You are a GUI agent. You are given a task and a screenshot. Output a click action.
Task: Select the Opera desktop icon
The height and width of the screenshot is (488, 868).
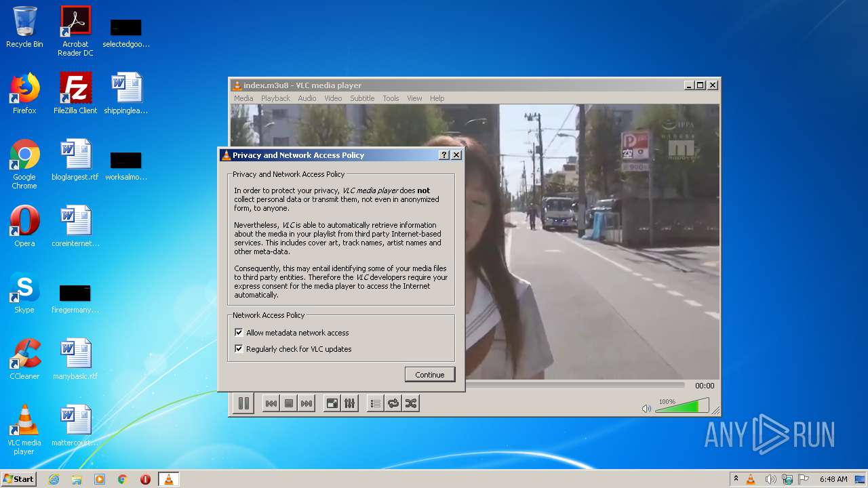24,226
